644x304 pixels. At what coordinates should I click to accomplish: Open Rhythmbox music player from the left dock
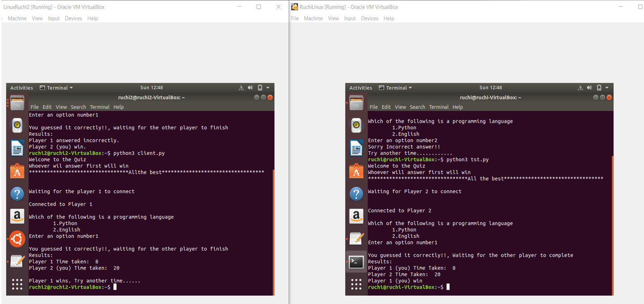(17, 125)
